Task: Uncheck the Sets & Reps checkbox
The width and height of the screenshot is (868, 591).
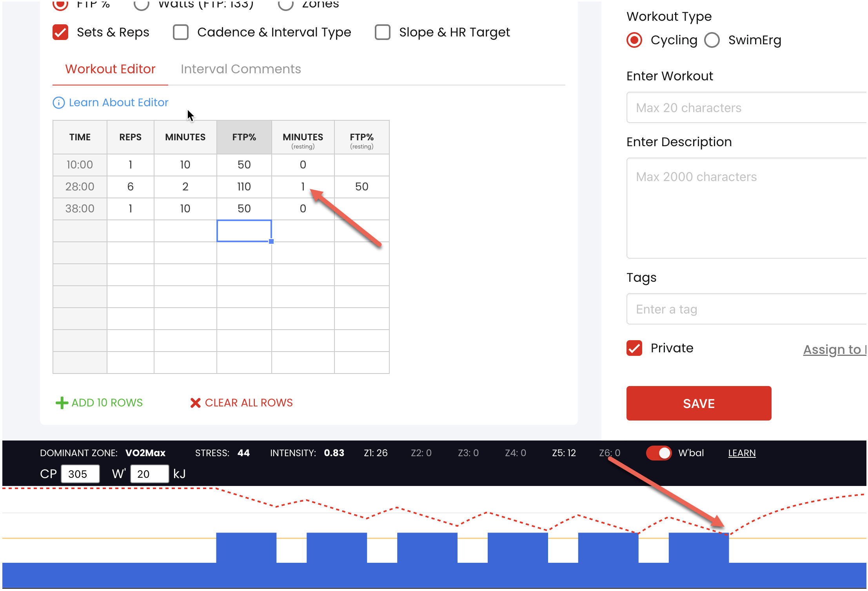Action: [x=60, y=32]
